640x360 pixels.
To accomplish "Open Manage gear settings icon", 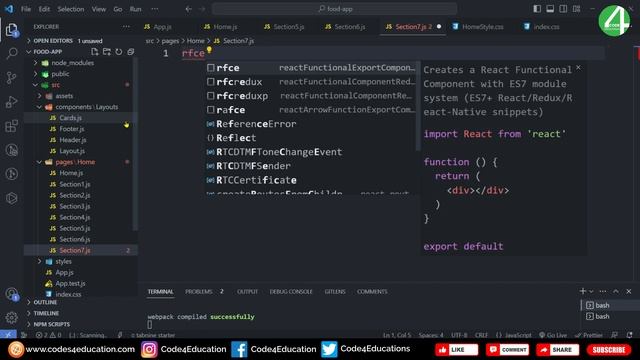I will point(11,317).
